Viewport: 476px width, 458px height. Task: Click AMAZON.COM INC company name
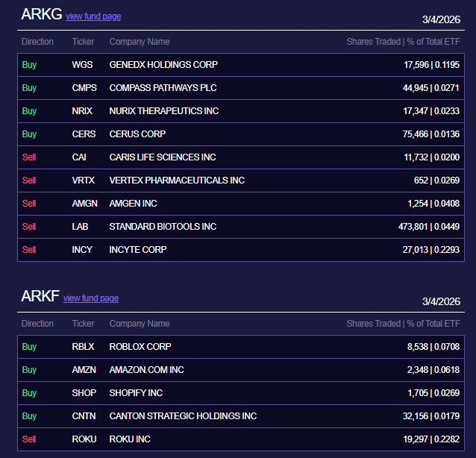(146, 370)
